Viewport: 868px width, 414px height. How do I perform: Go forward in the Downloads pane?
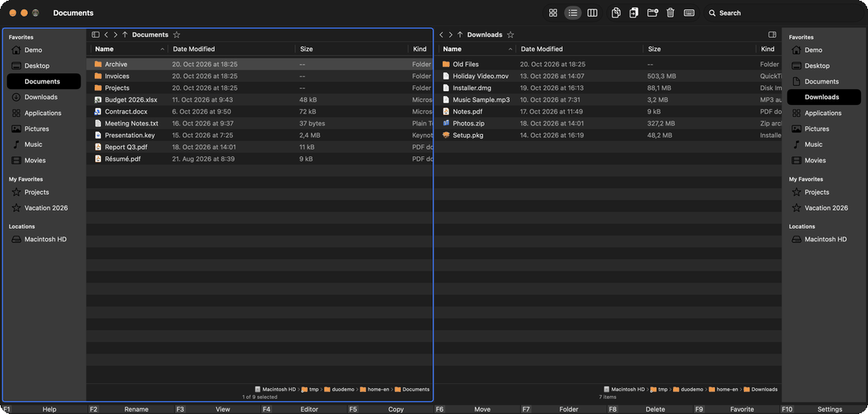[x=451, y=35]
